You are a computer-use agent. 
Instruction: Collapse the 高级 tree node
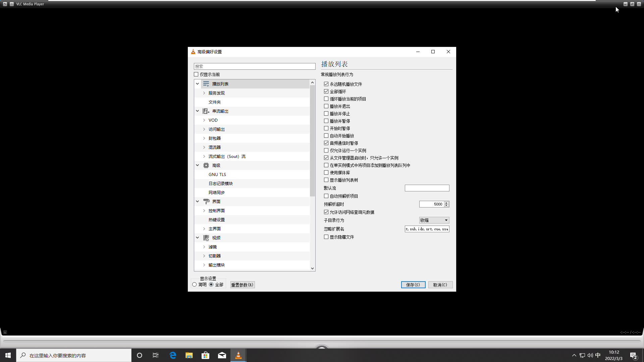pyautogui.click(x=198, y=165)
